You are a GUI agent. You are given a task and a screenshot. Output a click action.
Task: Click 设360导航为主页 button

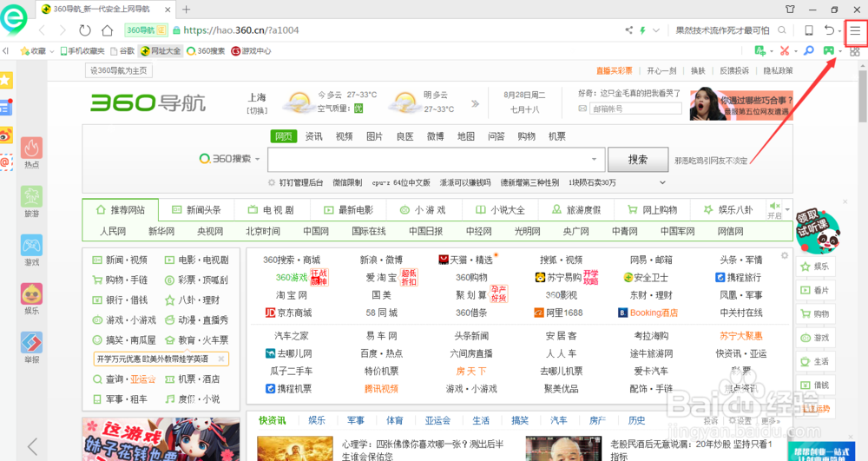(118, 70)
